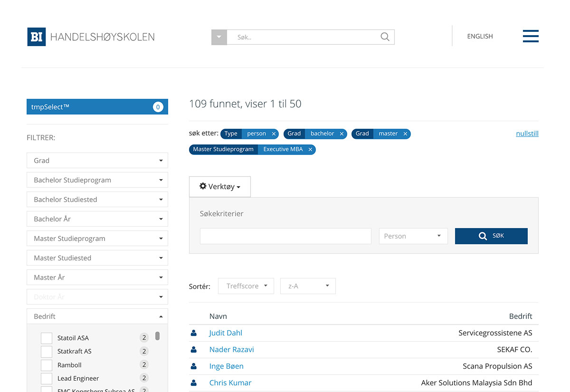This screenshot has width=570, height=392.
Task: Click the nullstill reset link
Action: tap(527, 134)
